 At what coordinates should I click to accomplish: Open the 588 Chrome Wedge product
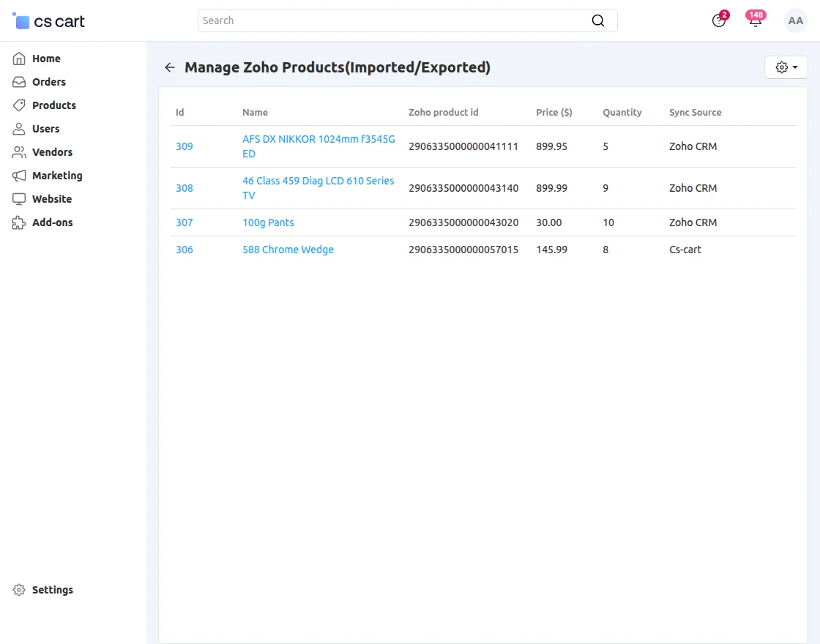click(288, 250)
